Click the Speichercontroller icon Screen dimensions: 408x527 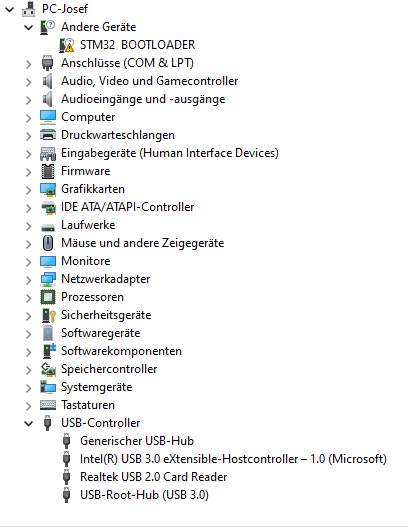(48, 369)
